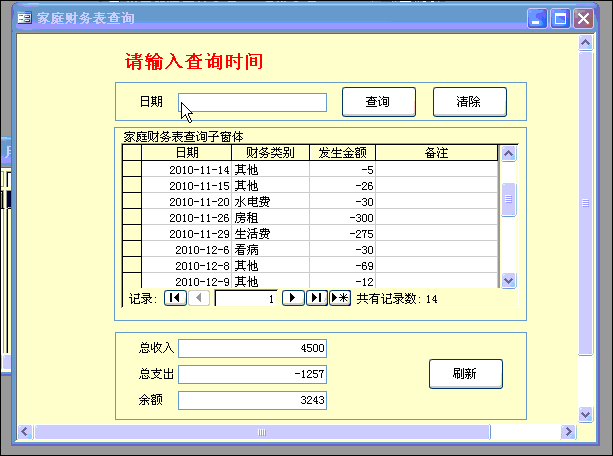Click date cell 2010-11-26
Image resolution: width=613 pixels, height=456 pixels.
click(x=186, y=217)
